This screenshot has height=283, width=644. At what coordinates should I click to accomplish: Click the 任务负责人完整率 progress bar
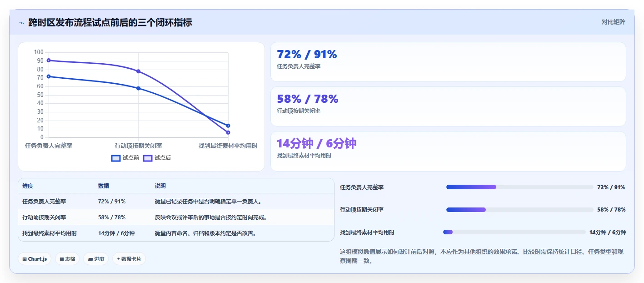(x=520, y=187)
